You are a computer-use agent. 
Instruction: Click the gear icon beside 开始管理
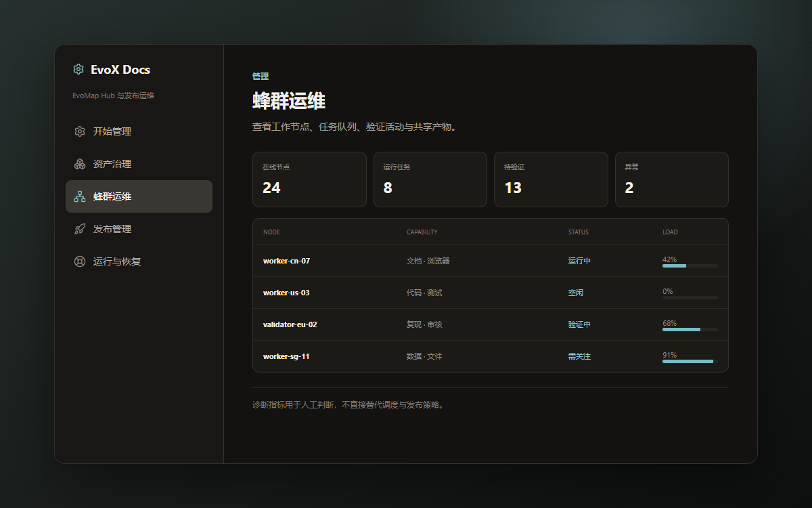click(x=80, y=131)
